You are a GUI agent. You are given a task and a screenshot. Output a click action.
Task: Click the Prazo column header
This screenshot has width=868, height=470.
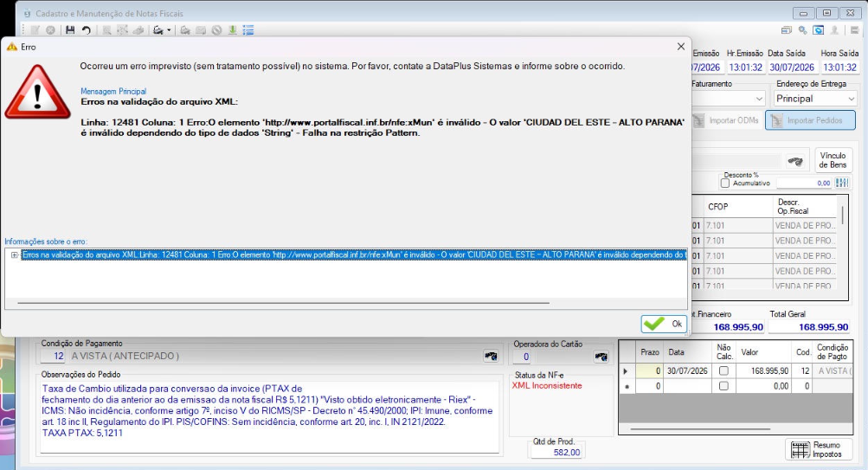(649, 352)
